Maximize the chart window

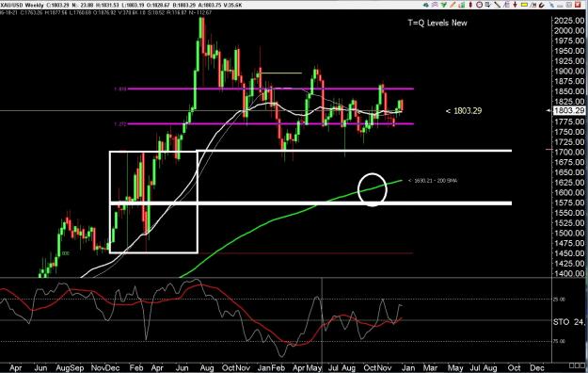(x=569, y=5)
